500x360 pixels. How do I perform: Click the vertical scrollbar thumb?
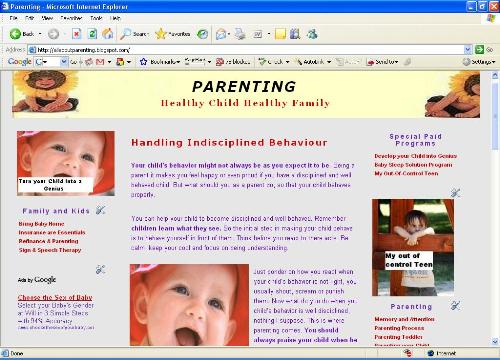click(x=495, y=115)
